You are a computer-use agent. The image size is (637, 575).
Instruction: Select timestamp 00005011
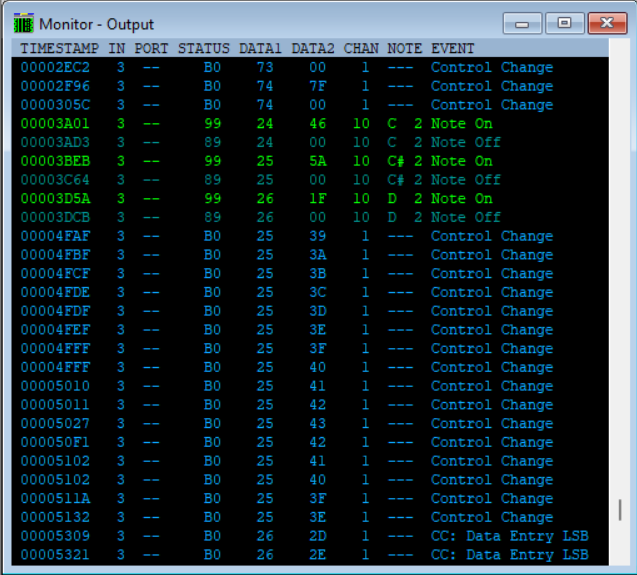(x=55, y=404)
